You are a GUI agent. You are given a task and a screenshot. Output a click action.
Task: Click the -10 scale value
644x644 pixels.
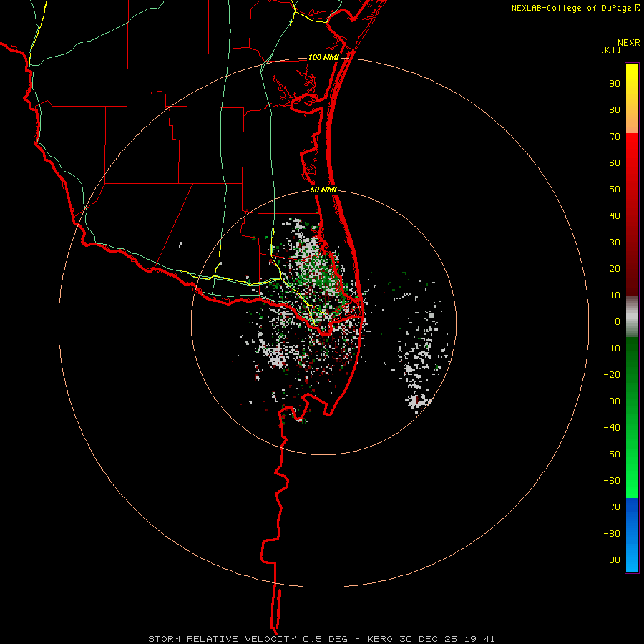coord(612,348)
